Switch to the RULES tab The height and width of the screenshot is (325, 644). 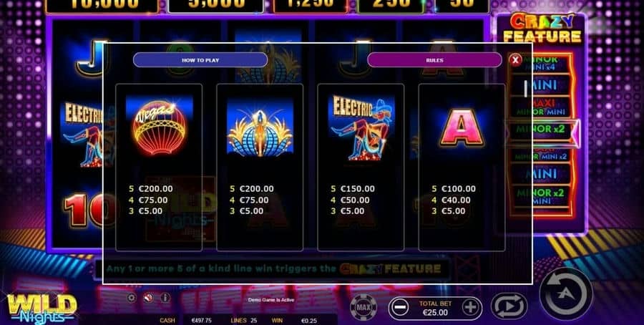(x=434, y=60)
